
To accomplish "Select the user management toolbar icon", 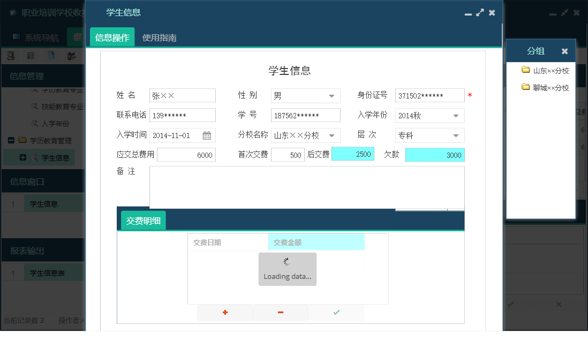I will click(71, 56).
